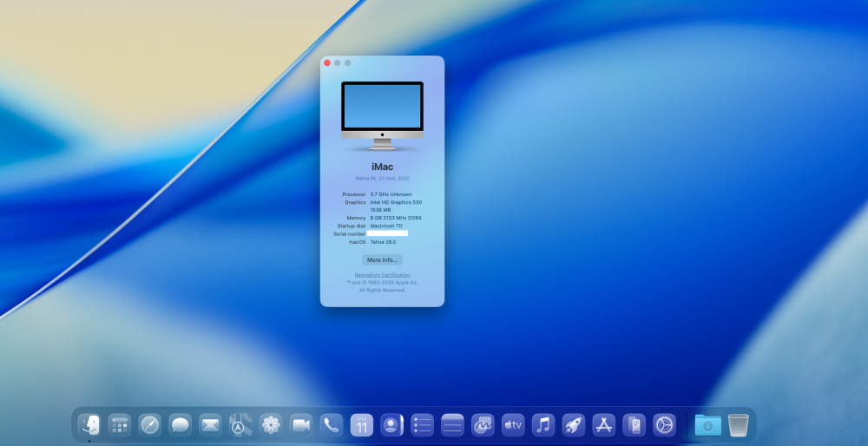Open the Downloads folder in the Dock
Viewport: 868px width, 446px height.
tap(708, 425)
